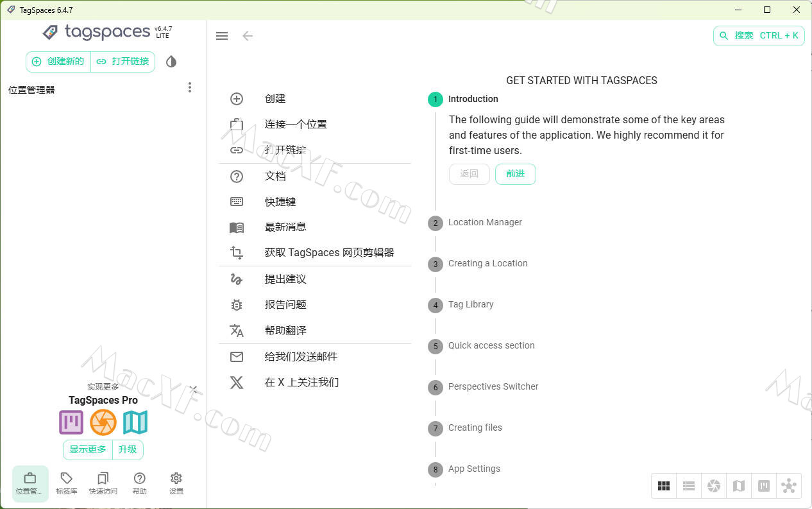
Task: Toggle the hamburger menu icon
Action: [222, 36]
